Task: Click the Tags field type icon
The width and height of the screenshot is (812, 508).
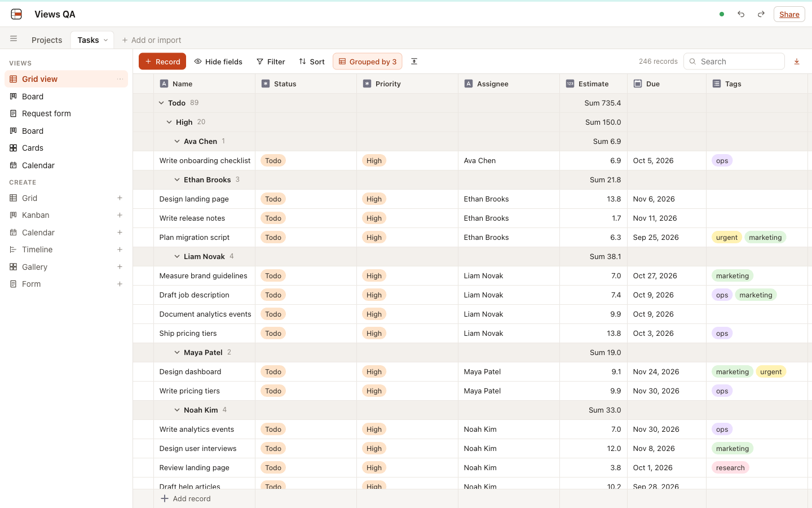Action: coord(717,84)
